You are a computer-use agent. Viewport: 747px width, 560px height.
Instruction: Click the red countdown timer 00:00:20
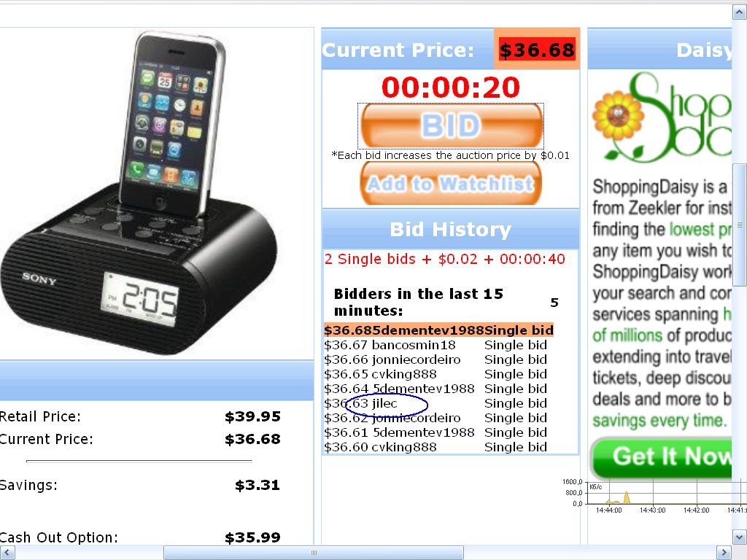tap(451, 87)
